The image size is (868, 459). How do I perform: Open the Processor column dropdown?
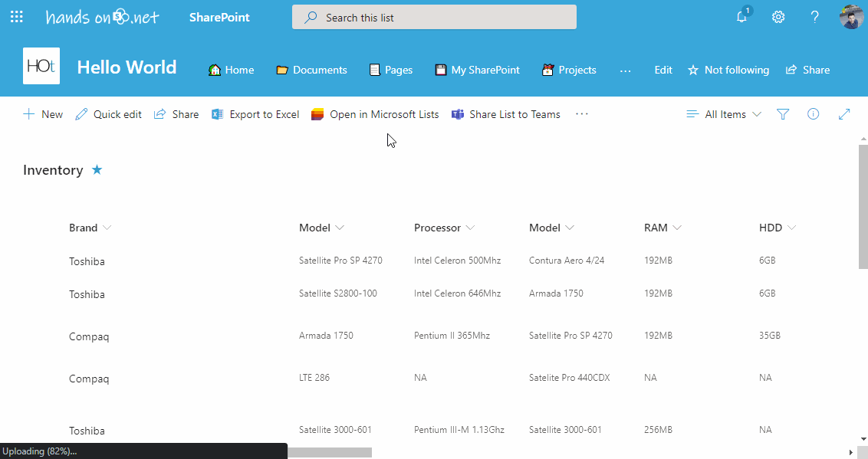(471, 228)
